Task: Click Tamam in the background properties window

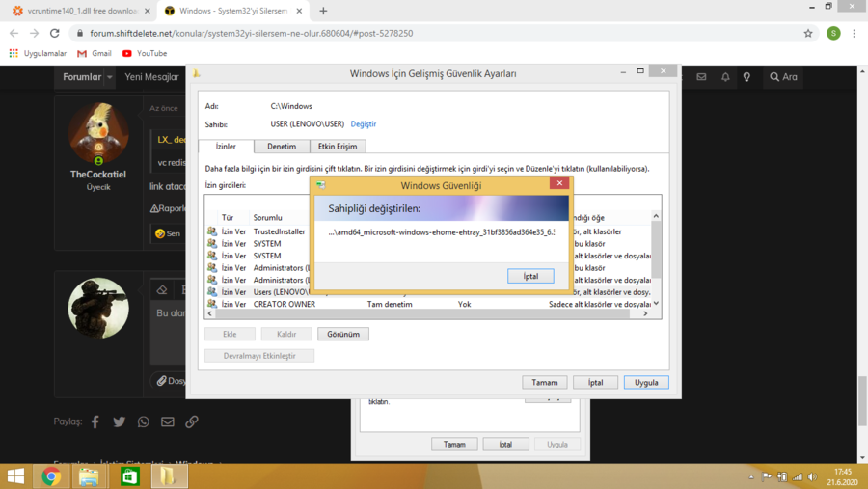Action: [x=454, y=444]
